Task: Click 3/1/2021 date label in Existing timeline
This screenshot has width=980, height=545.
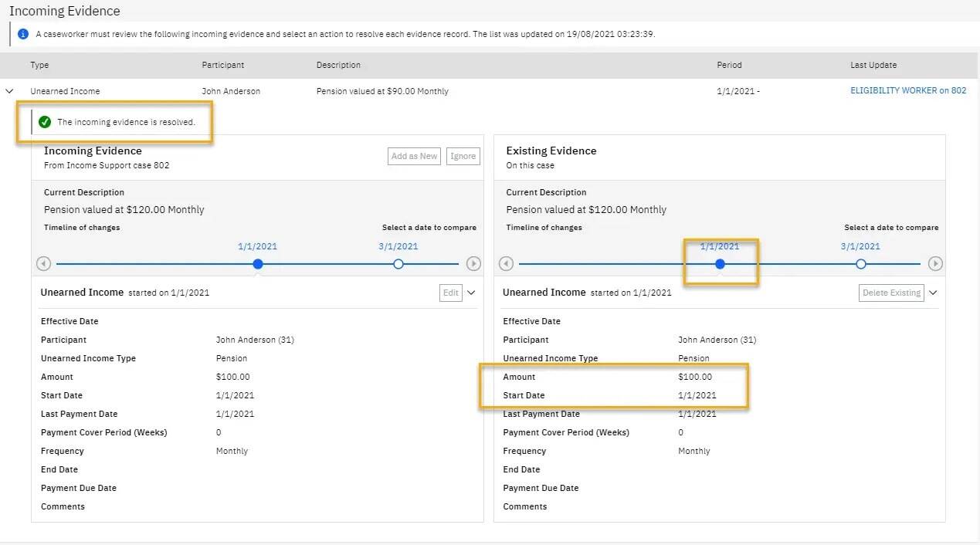Action: 860,247
